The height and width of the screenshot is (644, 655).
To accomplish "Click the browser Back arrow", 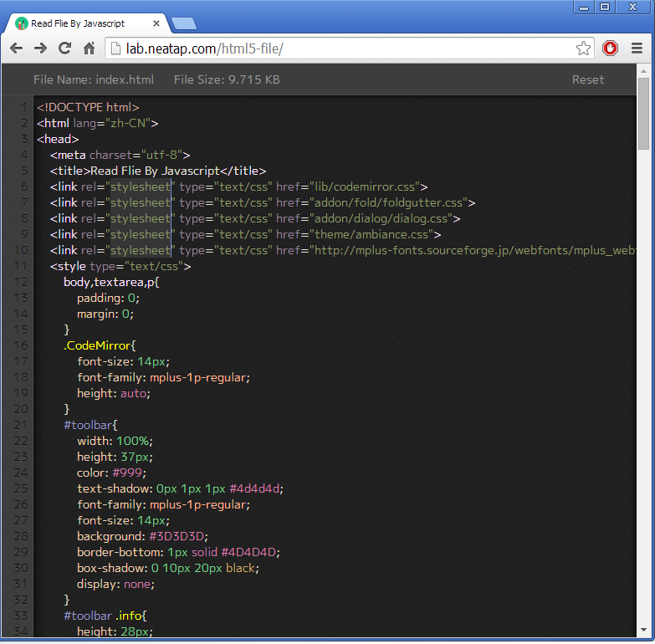I will [16, 49].
